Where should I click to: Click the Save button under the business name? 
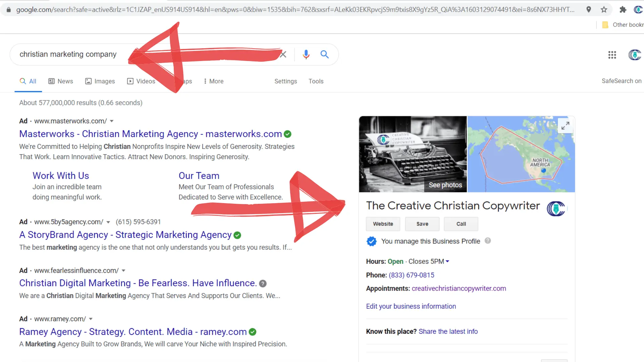point(422,224)
